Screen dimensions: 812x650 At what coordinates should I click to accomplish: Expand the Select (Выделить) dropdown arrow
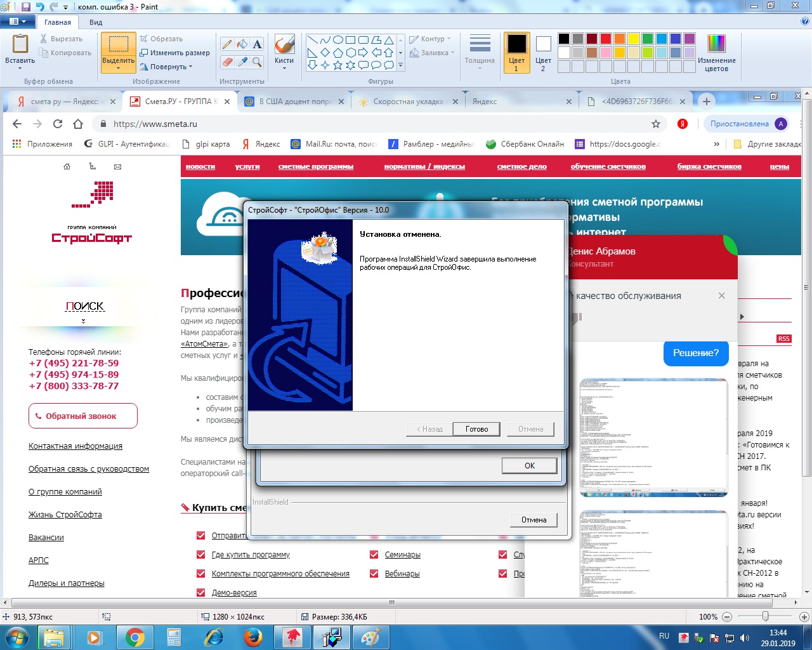coord(119,68)
